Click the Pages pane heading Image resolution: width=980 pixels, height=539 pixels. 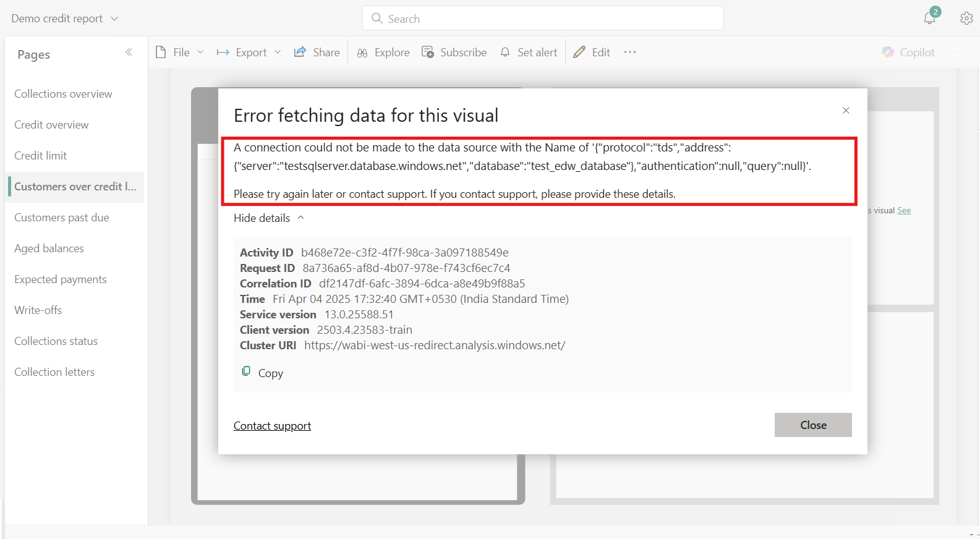(x=34, y=54)
